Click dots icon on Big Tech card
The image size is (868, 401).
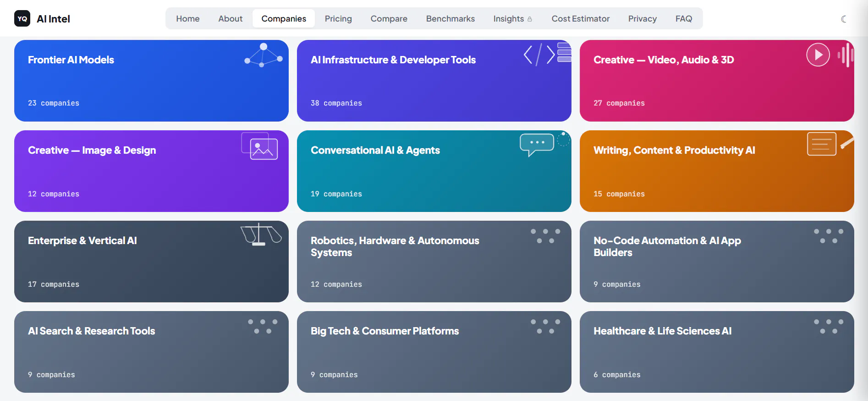coord(545,326)
